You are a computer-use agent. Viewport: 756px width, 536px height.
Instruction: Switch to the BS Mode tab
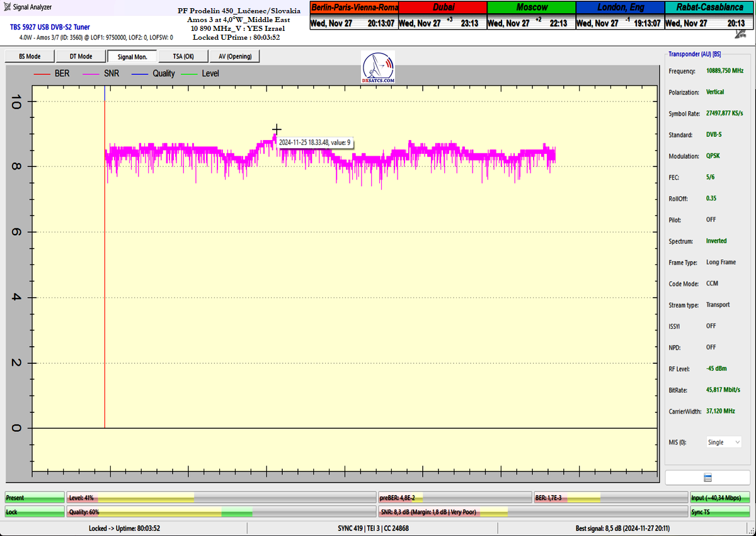[x=29, y=56]
